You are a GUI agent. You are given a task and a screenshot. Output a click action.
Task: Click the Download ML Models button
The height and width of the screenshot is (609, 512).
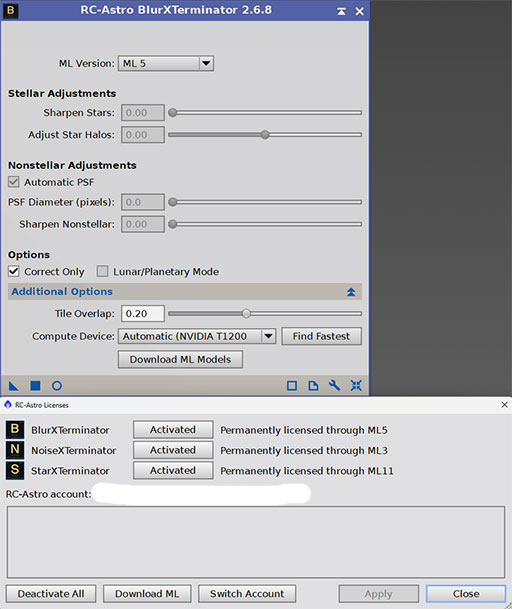point(180,359)
